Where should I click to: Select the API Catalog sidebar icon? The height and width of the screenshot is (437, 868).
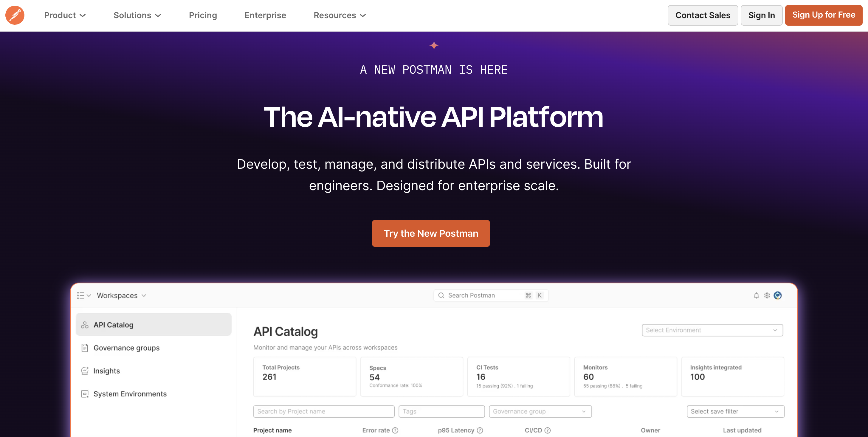[85, 324]
